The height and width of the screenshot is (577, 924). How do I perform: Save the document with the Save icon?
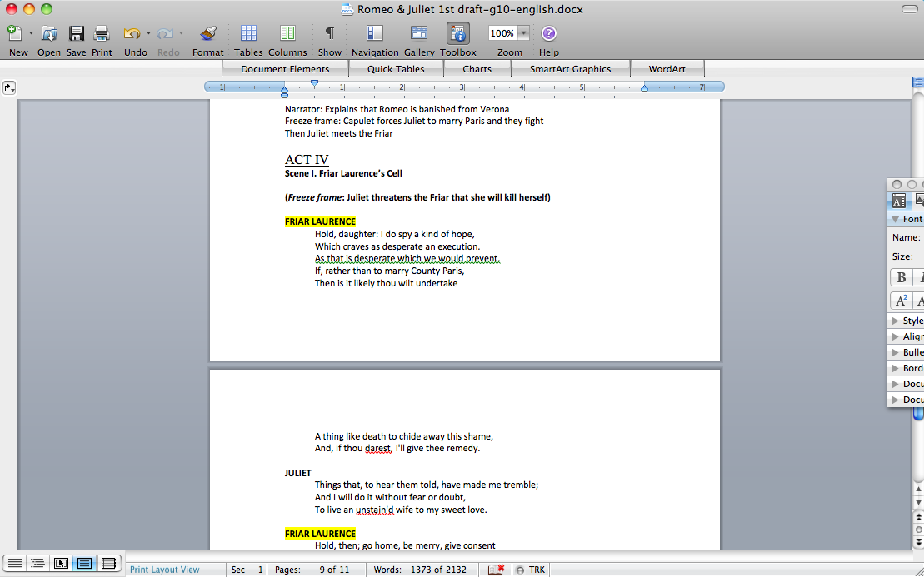[76, 33]
